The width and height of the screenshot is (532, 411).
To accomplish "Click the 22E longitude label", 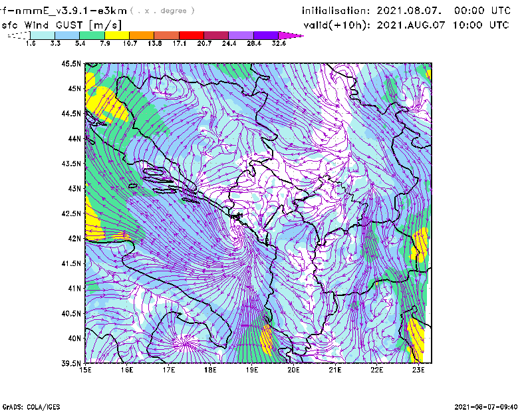I will (x=376, y=370).
